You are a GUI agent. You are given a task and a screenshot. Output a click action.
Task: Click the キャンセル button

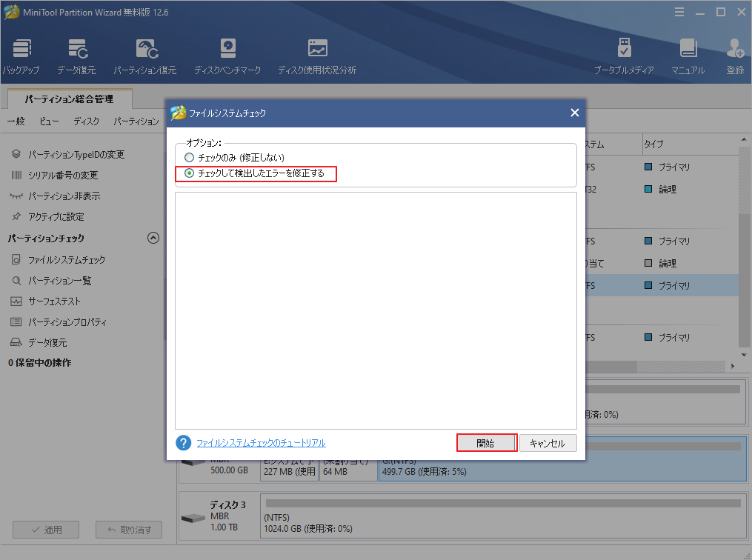coord(548,442)
